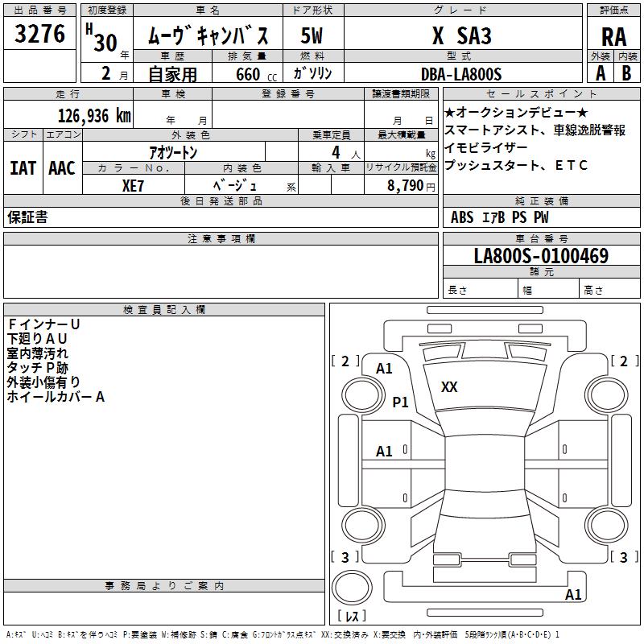The image size is (644, 644).
Task: Select the shift type IAT
Action: pyautogui.click(x=23, y=168)
